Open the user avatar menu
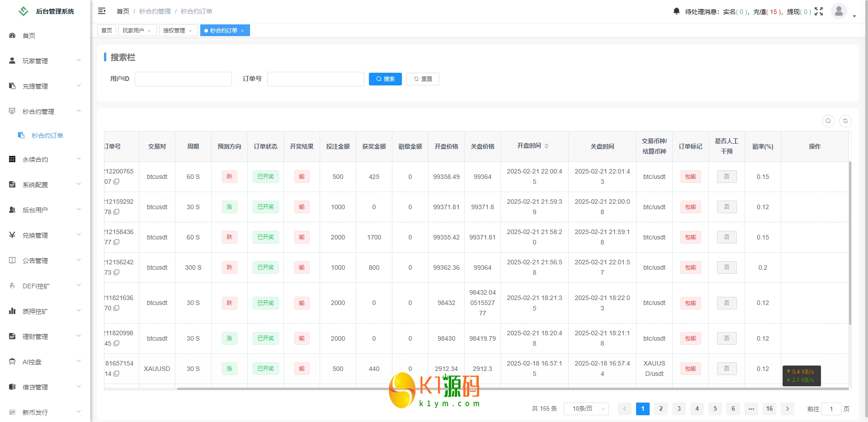This screenshot has width=868, height=422. click(839, 11)
